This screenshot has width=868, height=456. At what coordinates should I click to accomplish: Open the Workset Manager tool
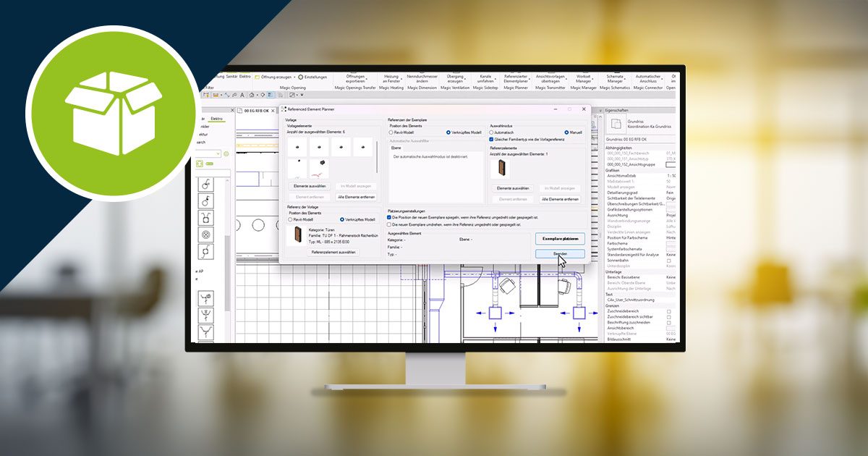[583, 78]
